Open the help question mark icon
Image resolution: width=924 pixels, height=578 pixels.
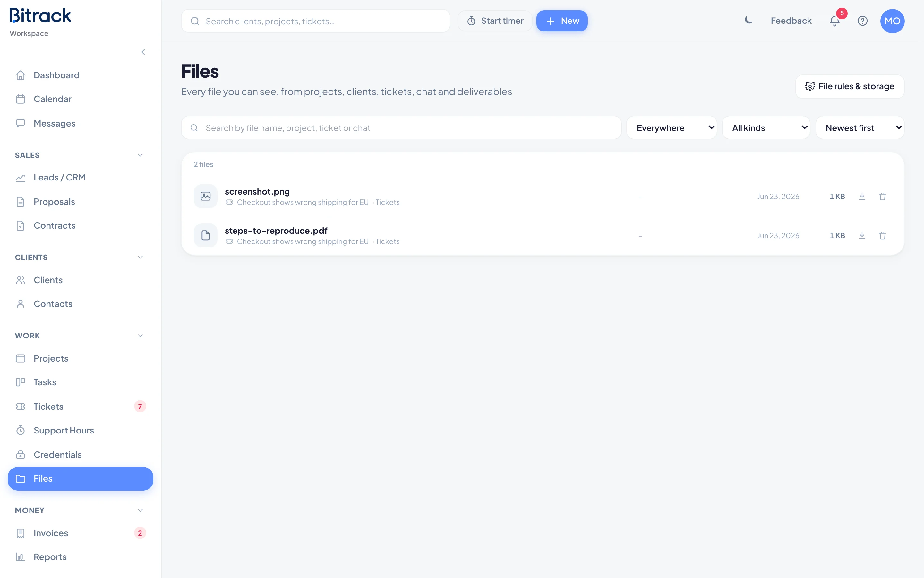(x=862, y=21)
